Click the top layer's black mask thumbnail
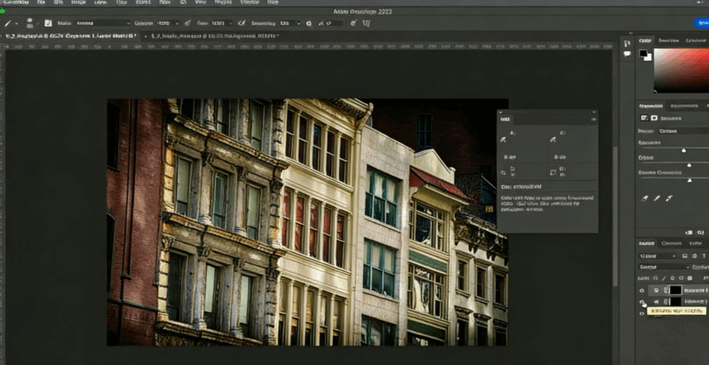Viewport: 709px width, 365px height. tap(675, 290)
